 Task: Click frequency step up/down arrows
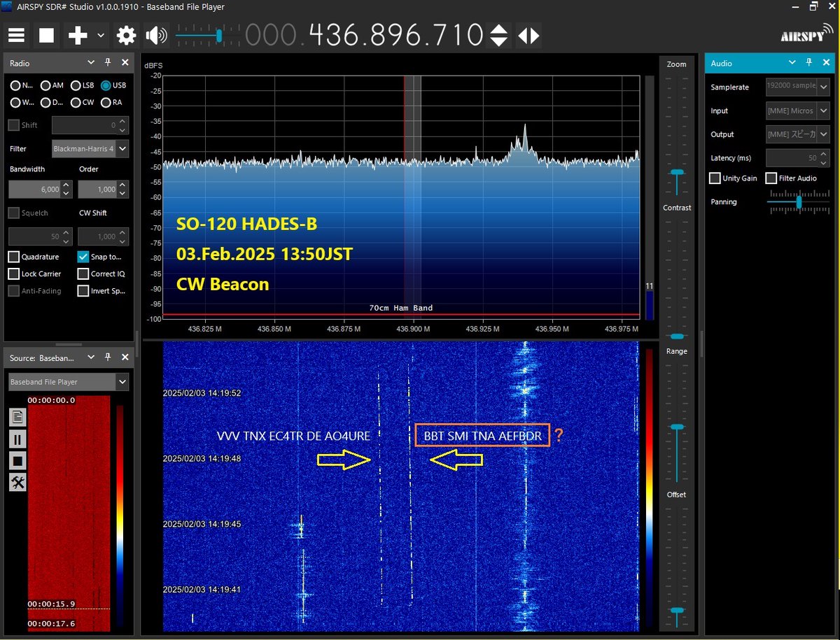[498, 35]
